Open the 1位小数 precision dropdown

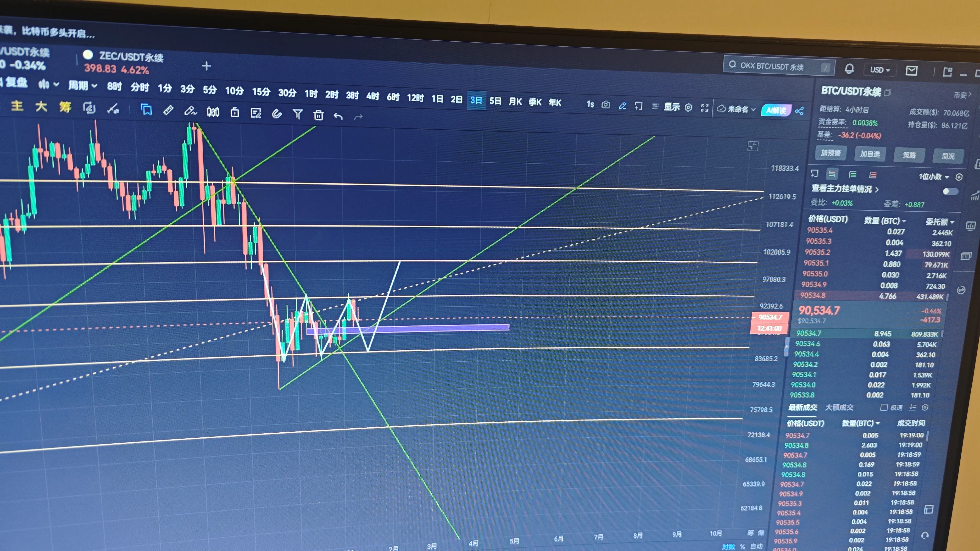[x=934, y=177]
